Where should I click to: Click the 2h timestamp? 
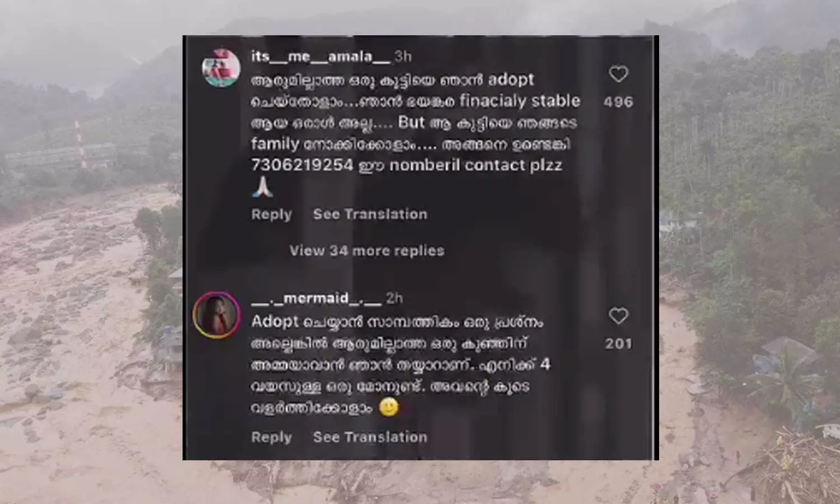[394, 298]
